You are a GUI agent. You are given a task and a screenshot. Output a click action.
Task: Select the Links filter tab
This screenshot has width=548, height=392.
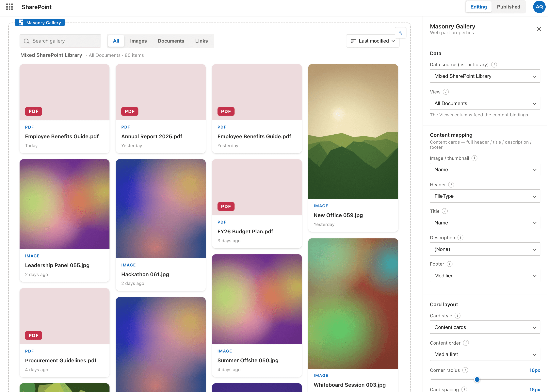click(201, 41)
